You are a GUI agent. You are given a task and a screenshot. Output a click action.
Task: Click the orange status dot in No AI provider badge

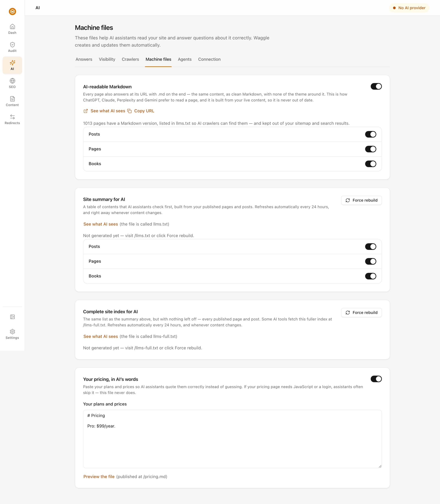coord(394,8)
